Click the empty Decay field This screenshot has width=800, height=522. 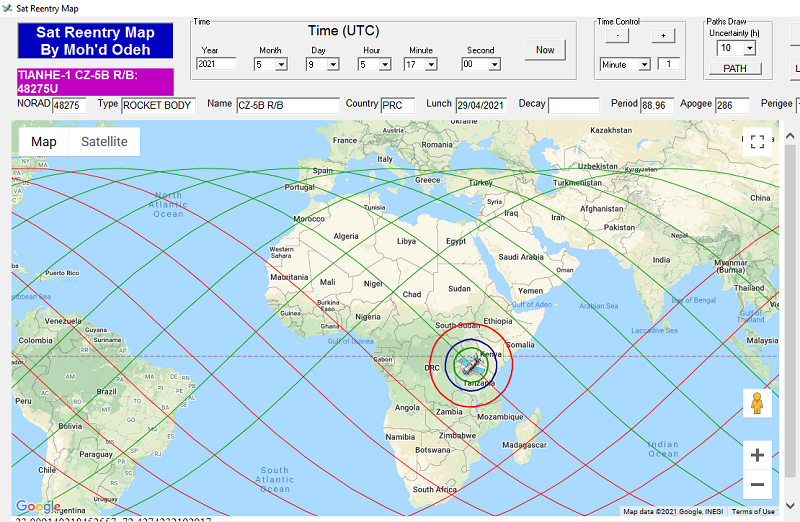coord(573,106)
